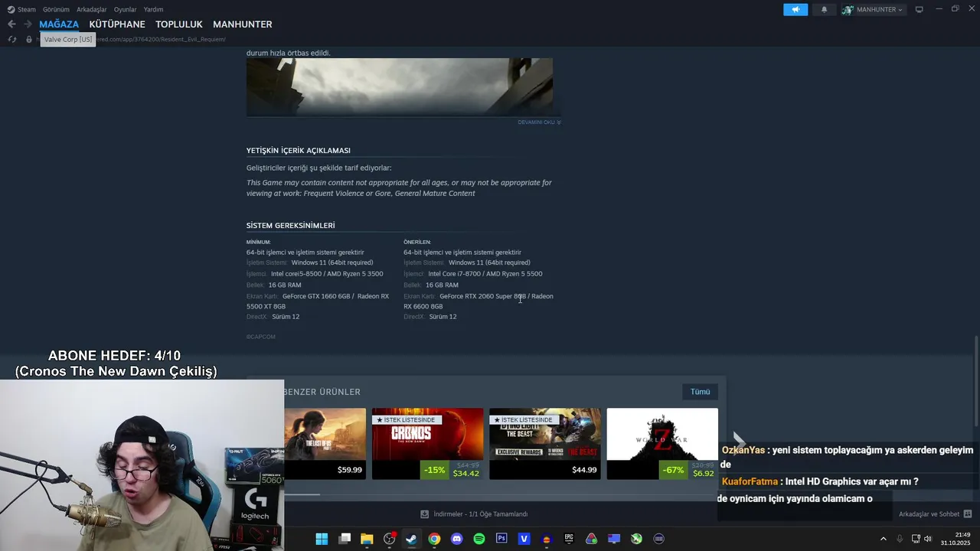Open the notifications bell
The image size is (980, 551).
[825, 9]
